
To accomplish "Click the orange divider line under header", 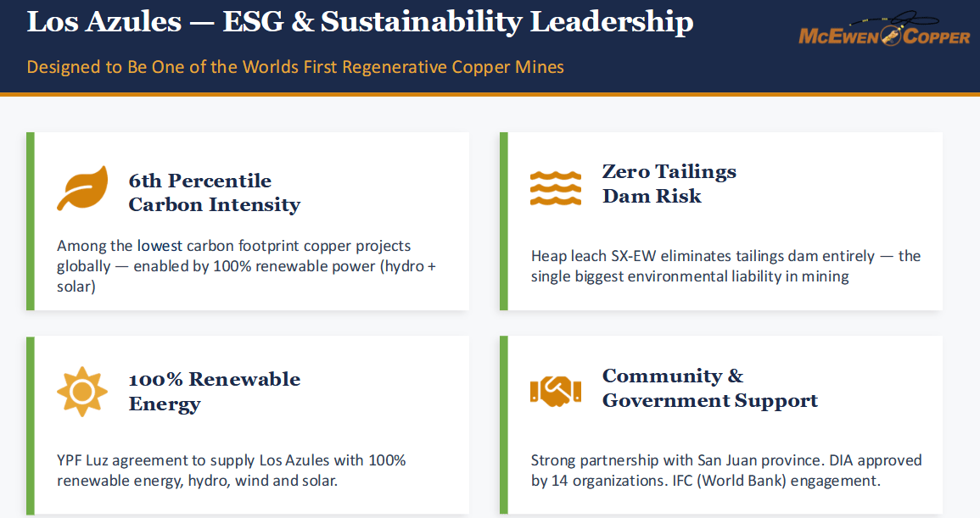I will click(x=490, y=94).
